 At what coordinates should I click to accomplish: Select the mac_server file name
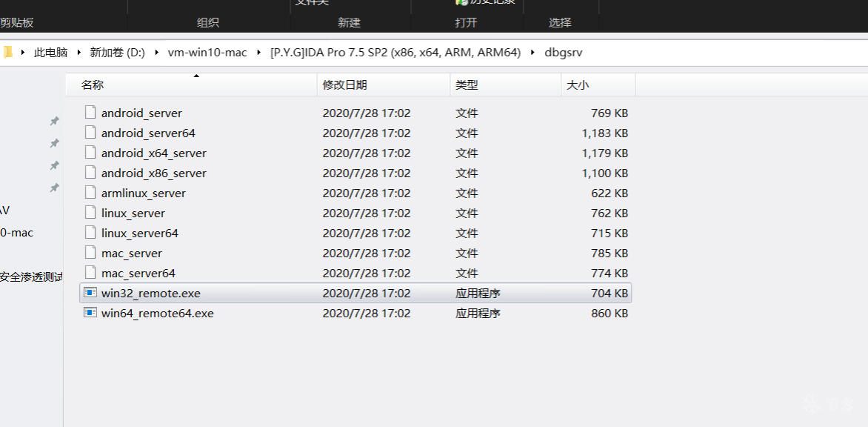pos(132,253)
